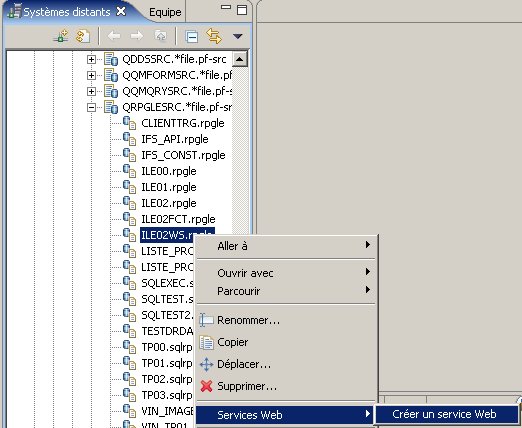Collapse the QRPGLESRC source file node
522x428 pixels.
pyautogui.click(x=91, y=107)
